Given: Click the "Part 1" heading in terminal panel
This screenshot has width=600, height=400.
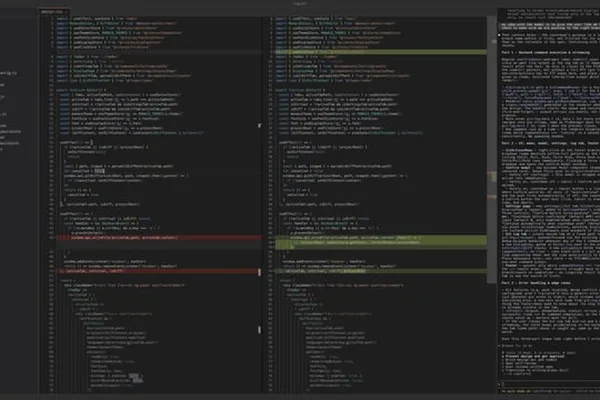Looking at the screenshot, I should (x=546, y=53).
